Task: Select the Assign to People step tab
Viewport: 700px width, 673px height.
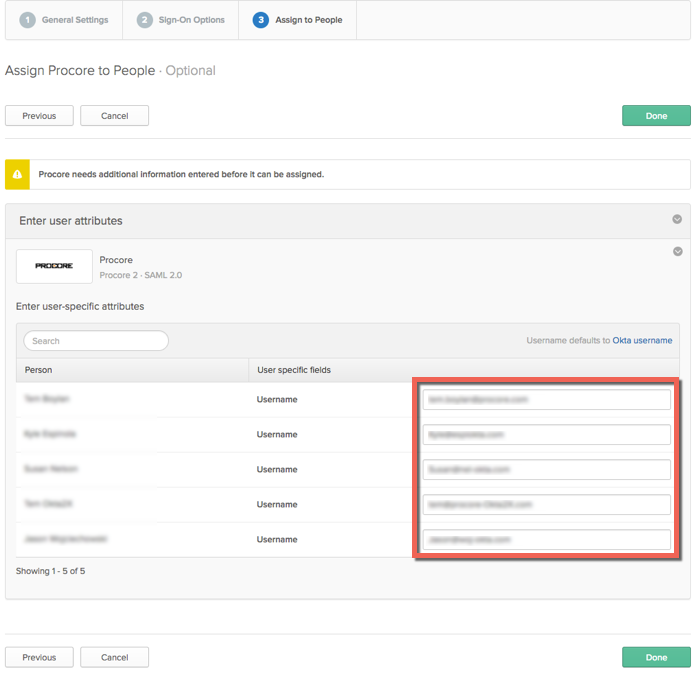Action: coord(297,20)
